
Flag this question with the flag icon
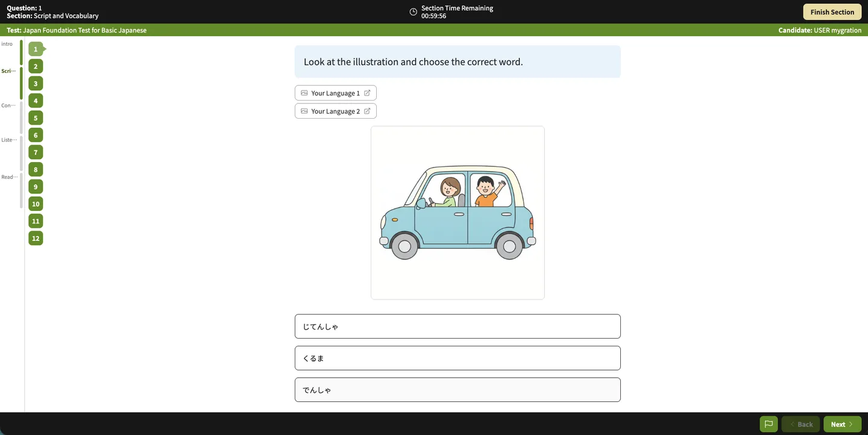tap(769, 424)
